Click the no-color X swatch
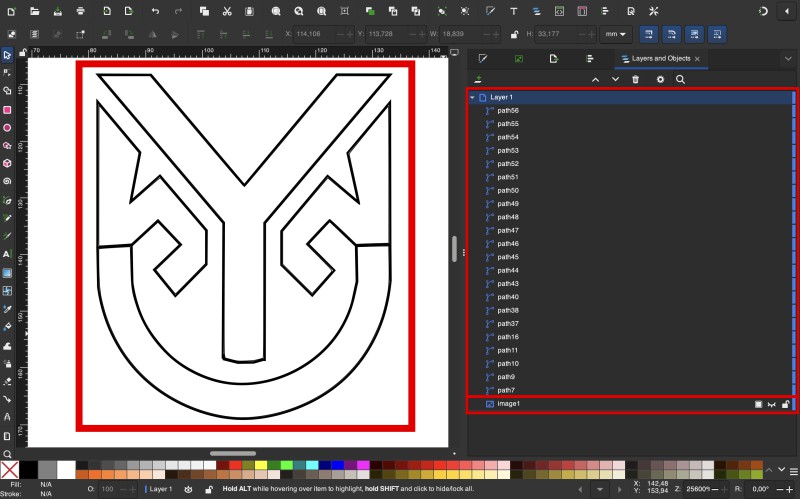Screen dimensions: 800x499 pyautogui.click(x=10, y=469)
